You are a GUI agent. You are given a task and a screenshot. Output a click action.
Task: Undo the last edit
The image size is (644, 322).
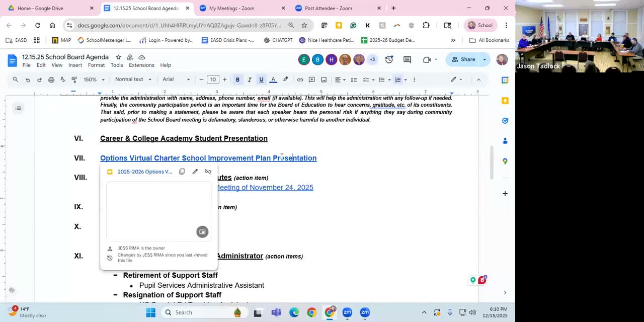pos(28,79)
